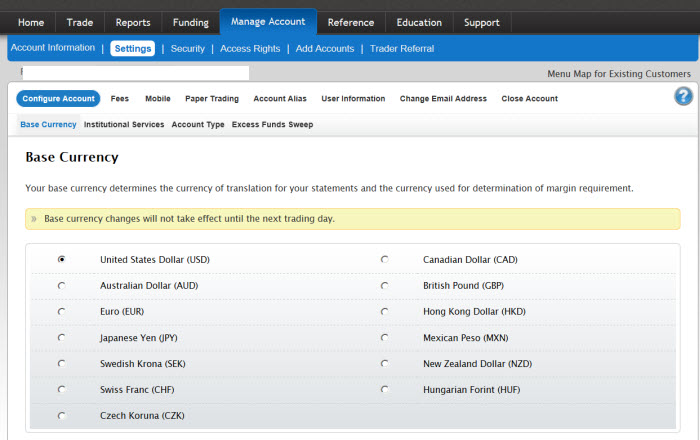700x440 pixels.
Task: Open the Reports top navigation tab
Action: click(x=133, y=22)
